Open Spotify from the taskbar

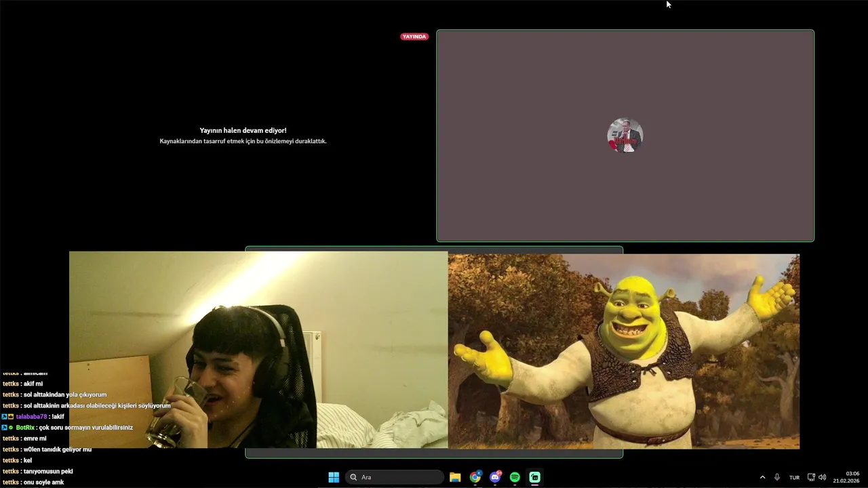coord(515,477)
